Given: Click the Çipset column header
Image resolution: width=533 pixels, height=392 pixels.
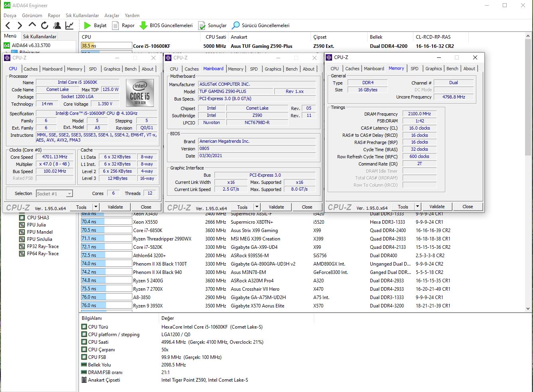Looking at the screenshot, I should [338, 37].
